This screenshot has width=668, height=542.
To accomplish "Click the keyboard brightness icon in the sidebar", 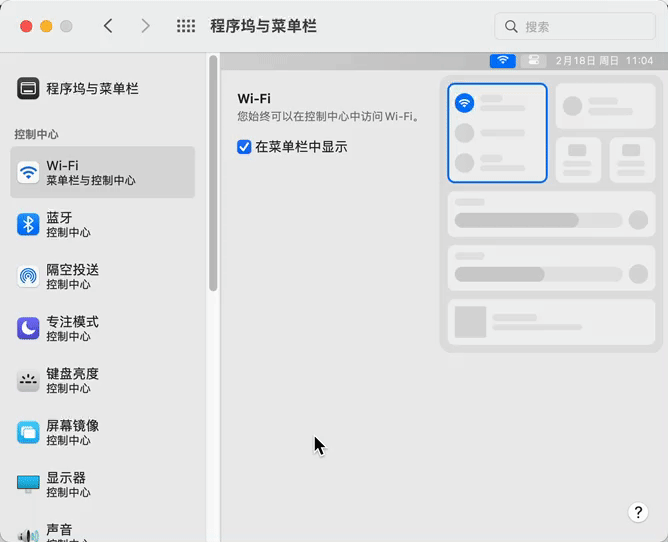I will [28, 381].
